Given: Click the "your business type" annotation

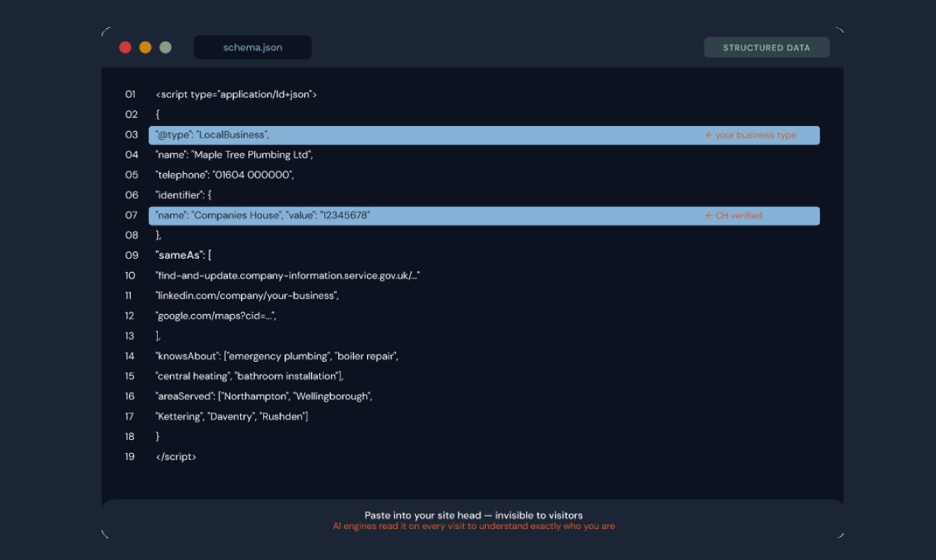Looking at the screenshot, I should [x=751, y=135].
